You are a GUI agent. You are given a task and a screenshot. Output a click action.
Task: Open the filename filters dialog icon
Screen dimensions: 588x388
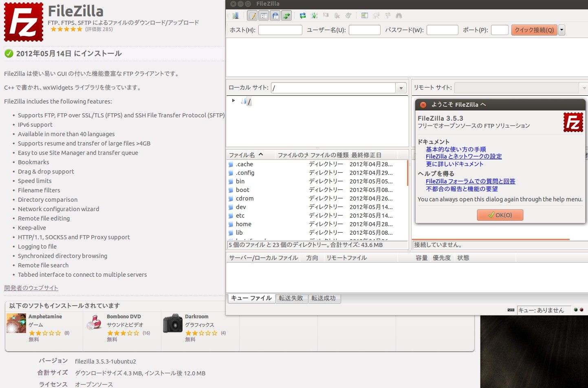point(364,16)
